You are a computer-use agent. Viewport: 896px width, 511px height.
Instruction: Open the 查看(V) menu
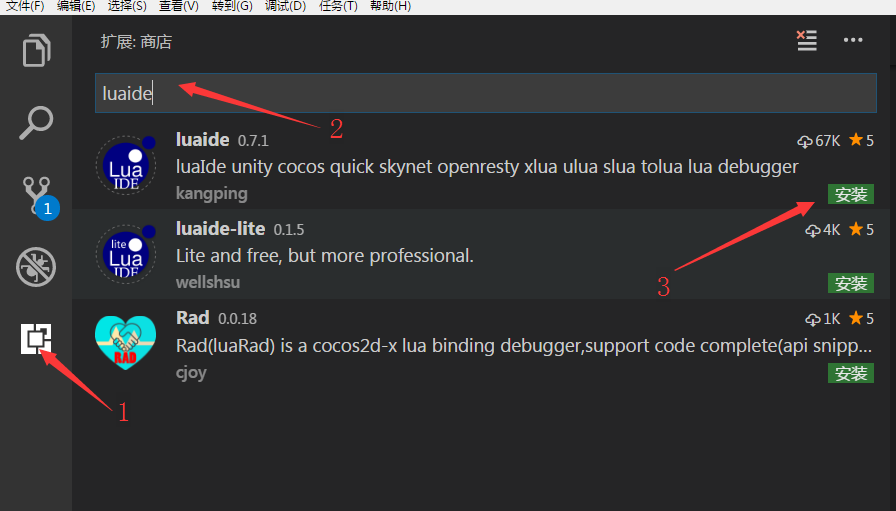coord(179,6)
